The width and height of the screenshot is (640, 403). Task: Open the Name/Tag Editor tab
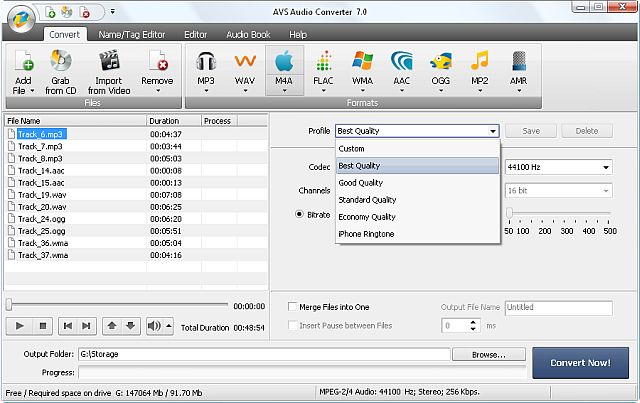(132, 35)
